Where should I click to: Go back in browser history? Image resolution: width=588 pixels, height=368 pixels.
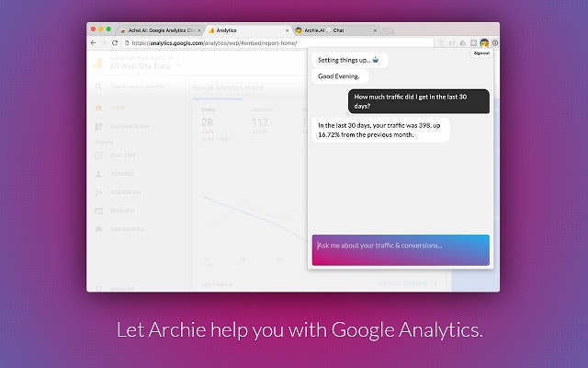pyautogui.click(x=94, y=43)
